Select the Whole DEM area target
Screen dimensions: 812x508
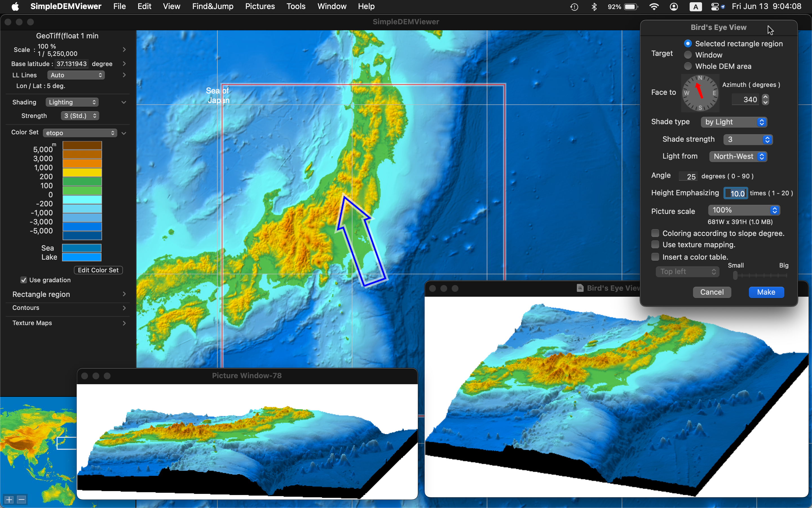click(x=688, y=66)
